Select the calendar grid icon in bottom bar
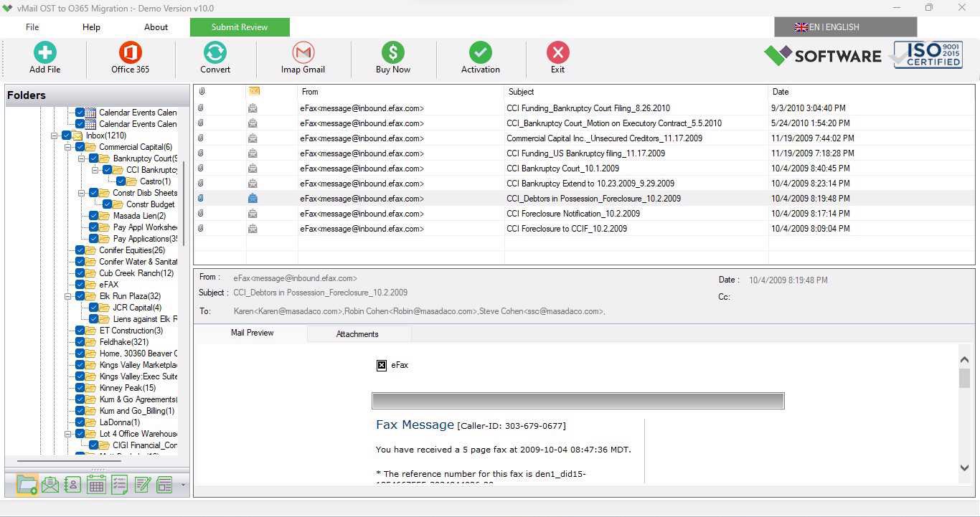 (x=96, y=485)
